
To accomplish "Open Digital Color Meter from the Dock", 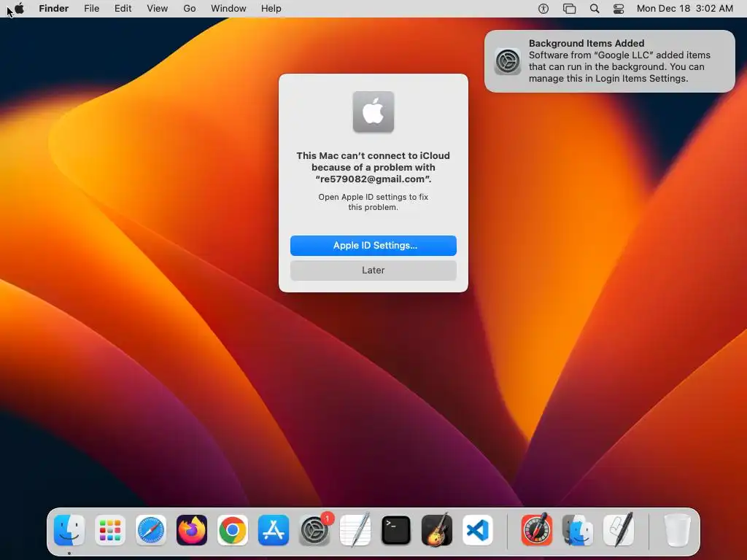I will click(x=537, y=530).
